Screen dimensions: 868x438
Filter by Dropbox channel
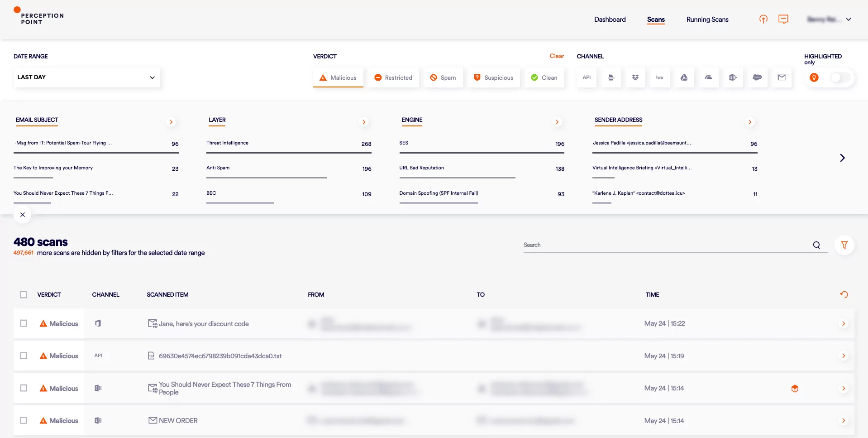pyautogui.click(x=635, y=77)
